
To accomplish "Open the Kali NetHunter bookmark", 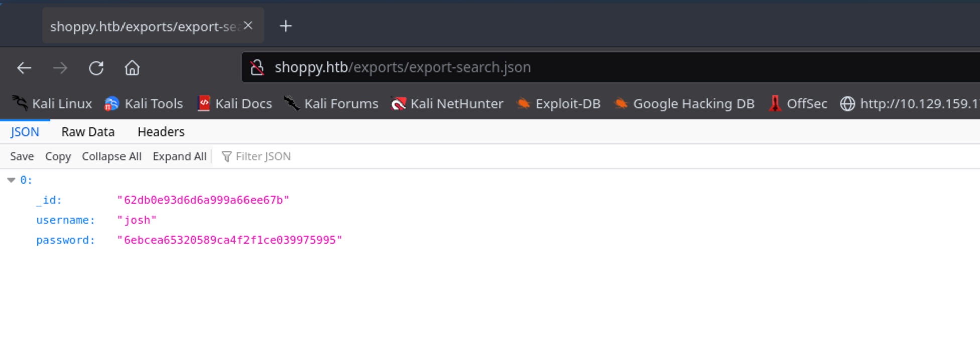I will pos(447,104).
